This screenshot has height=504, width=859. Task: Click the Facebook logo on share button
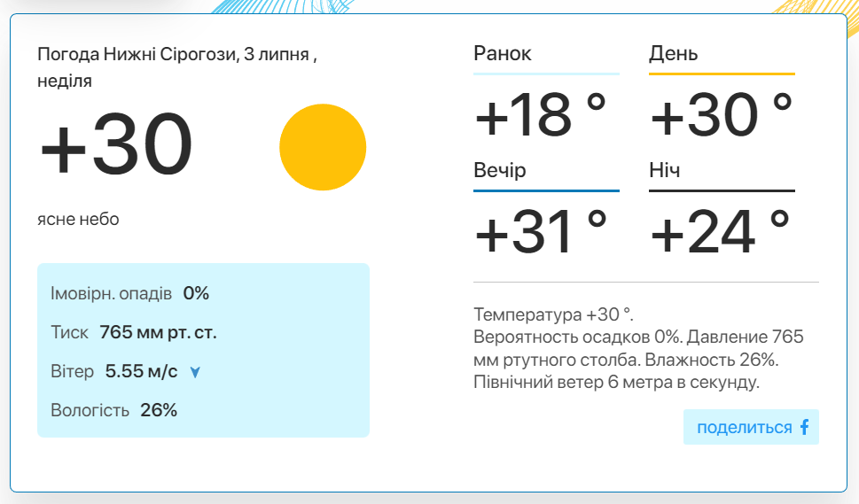(804, 427)
